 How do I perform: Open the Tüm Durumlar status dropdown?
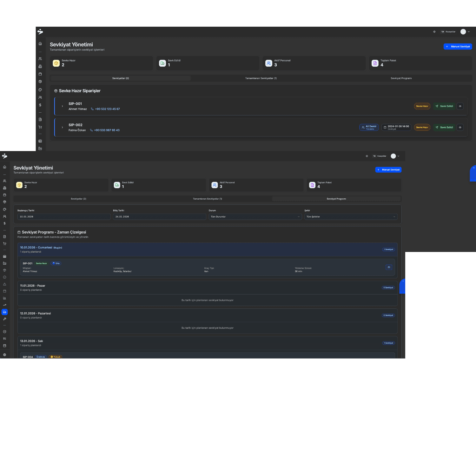pos(255,217)
